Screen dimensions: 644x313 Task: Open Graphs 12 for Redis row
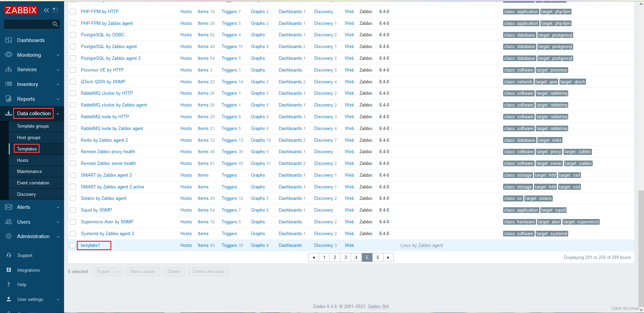261,140
